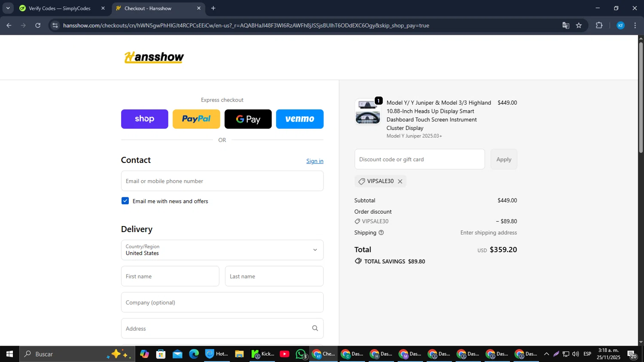This screenshot has height=362, width=644.
Task: Click the Buscar taskbar search box
Action: [x=77, y=354]
